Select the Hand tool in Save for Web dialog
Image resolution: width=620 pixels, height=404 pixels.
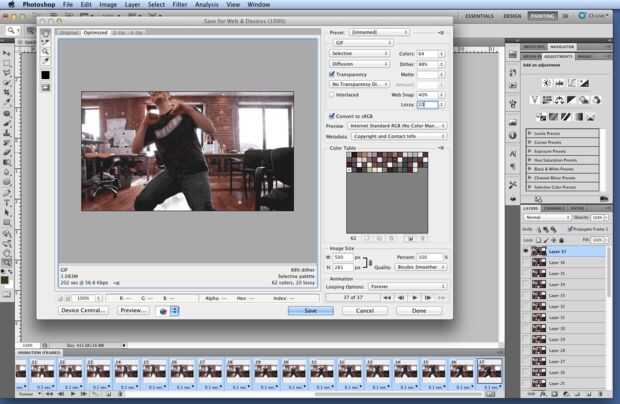[x=45, y=34]
